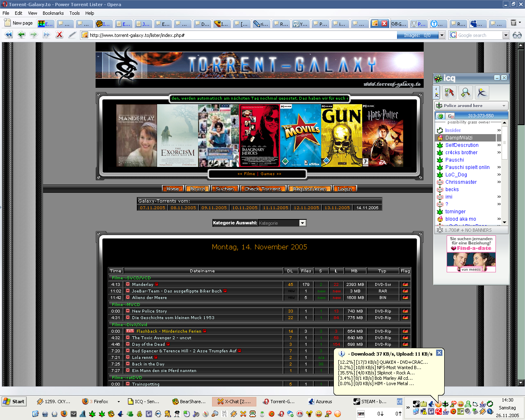525x420 pixels.
Task: Click the Login button
Action: pos(345,189)
